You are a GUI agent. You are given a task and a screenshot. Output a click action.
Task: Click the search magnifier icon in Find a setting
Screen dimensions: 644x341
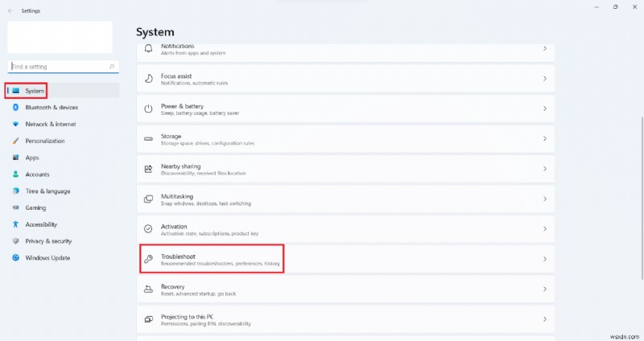click(112, 67)
